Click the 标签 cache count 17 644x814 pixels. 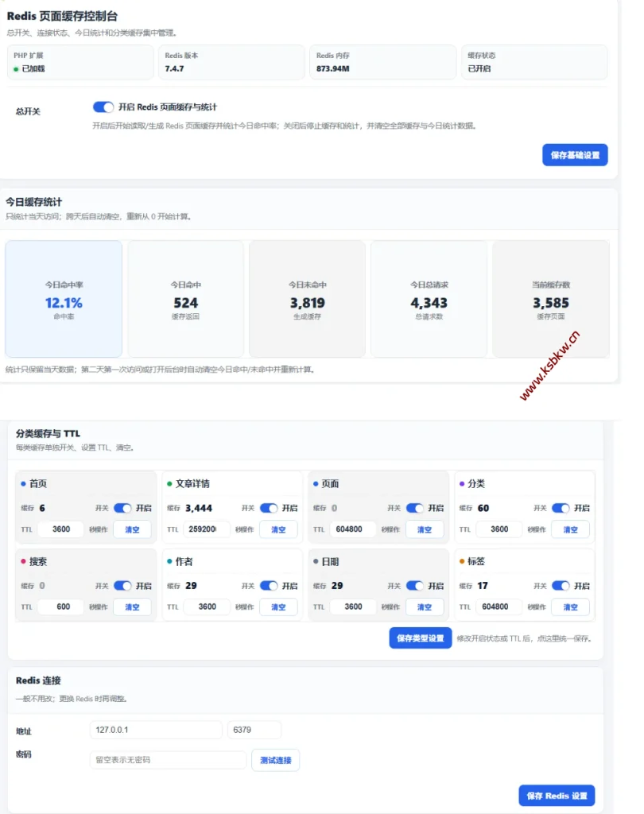483,586
